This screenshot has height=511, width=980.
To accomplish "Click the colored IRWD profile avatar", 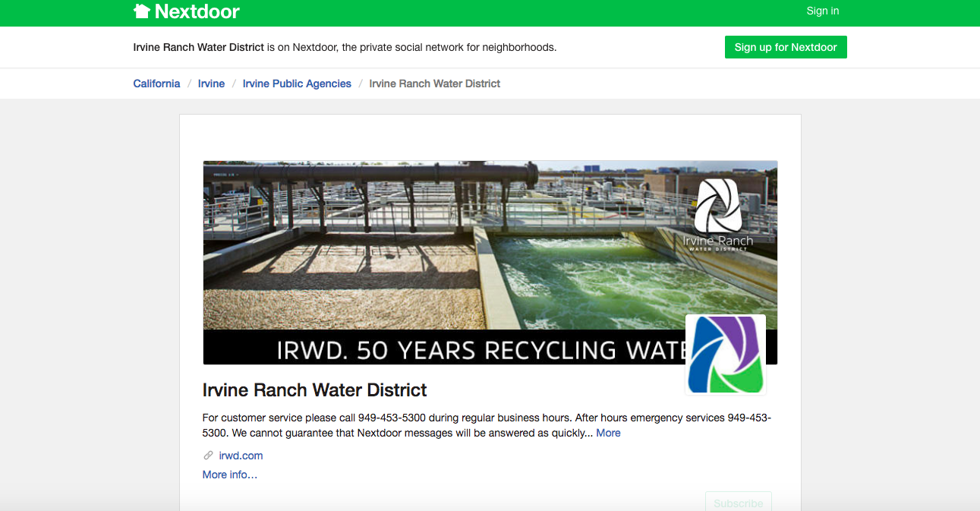I will 725,355.
